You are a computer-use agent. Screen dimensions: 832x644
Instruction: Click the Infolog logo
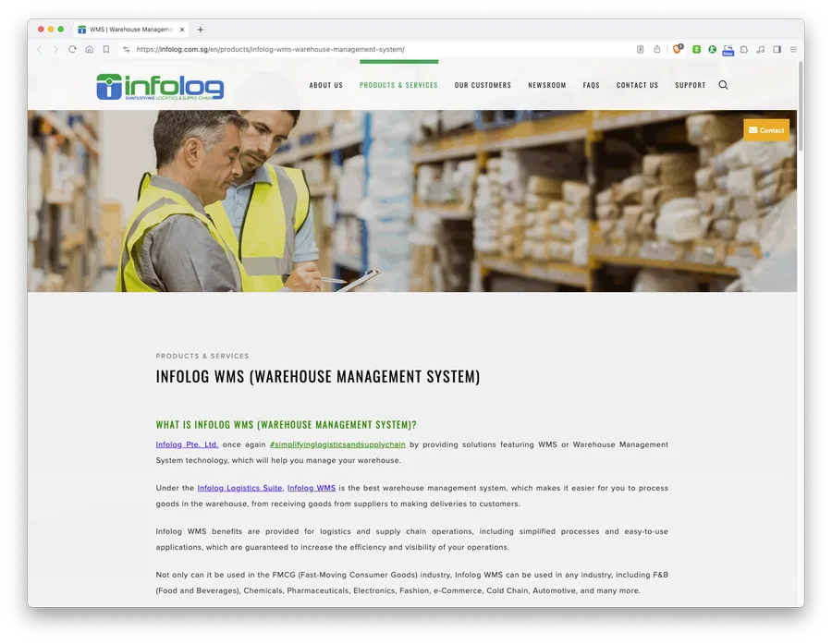click(x=160, y=87)
